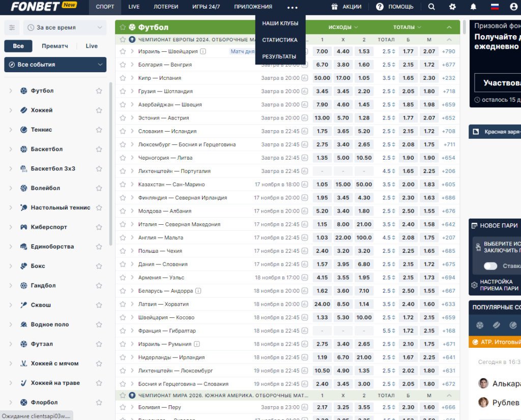Click the Бокс glove icon in sidebar

coord(23,266)
